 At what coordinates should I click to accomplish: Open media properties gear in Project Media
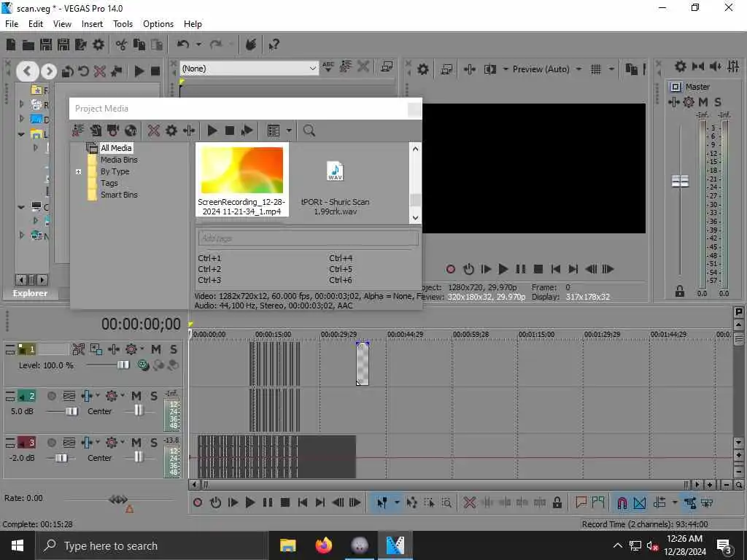pos(171,131)
